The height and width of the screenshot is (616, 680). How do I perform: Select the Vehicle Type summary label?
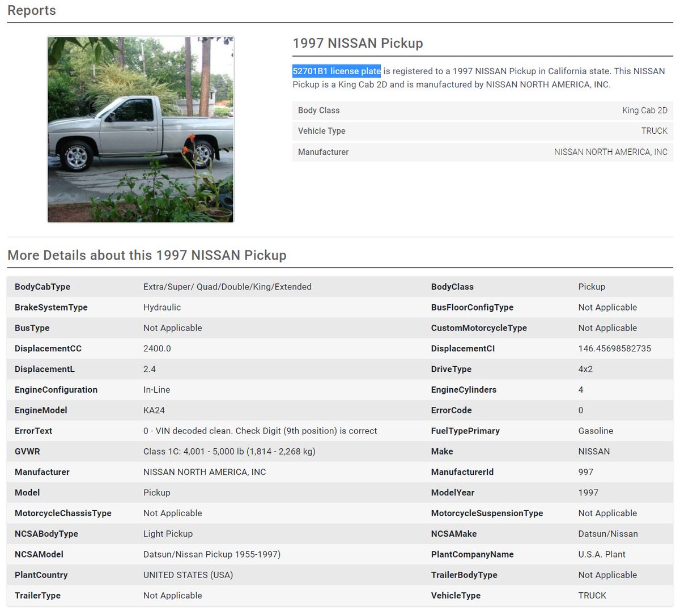click(322, 131)
